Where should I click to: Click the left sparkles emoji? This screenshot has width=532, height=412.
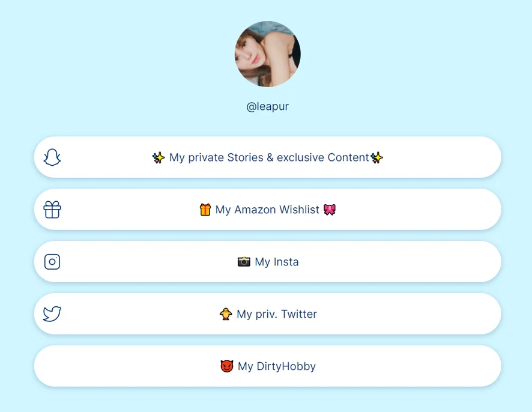pyautogui.click(x=159, y=157)
